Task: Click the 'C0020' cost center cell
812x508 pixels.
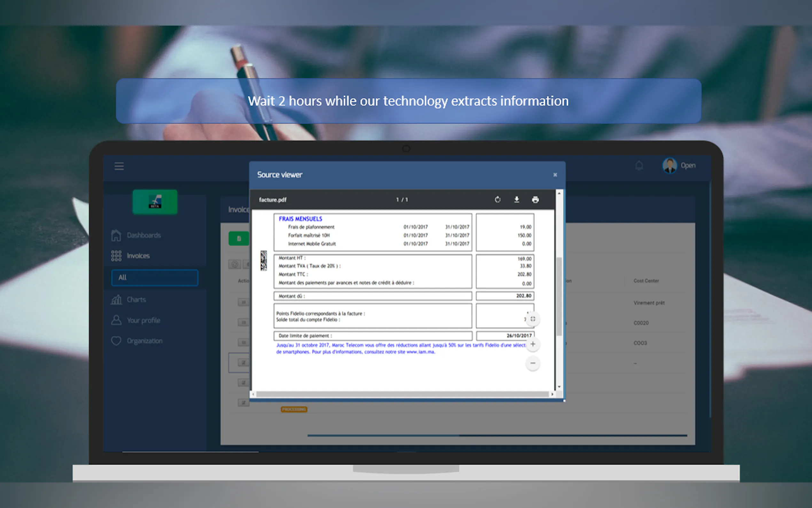Action: [641, 323]
